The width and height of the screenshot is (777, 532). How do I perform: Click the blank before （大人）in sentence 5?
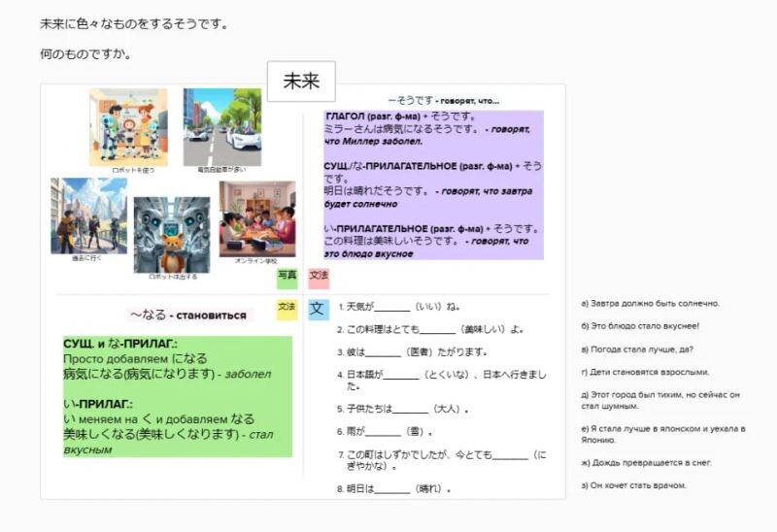pyautogui.click(x=411, y=410)
